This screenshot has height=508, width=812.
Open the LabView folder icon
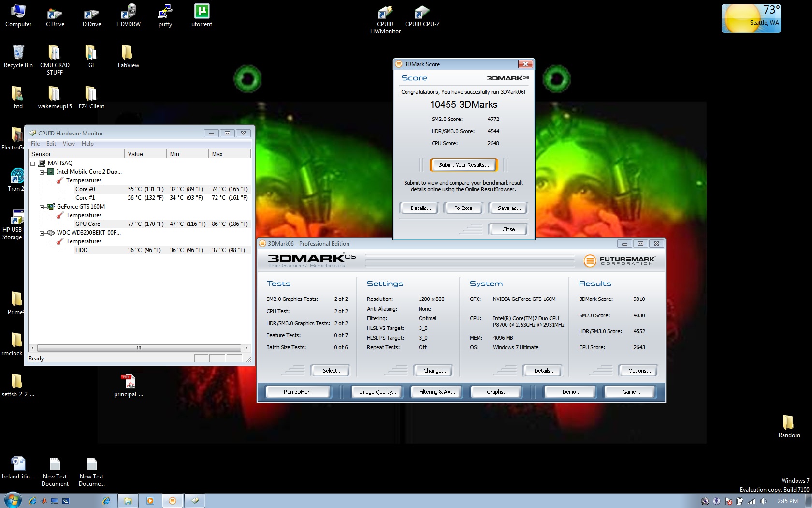pos(128,57)
